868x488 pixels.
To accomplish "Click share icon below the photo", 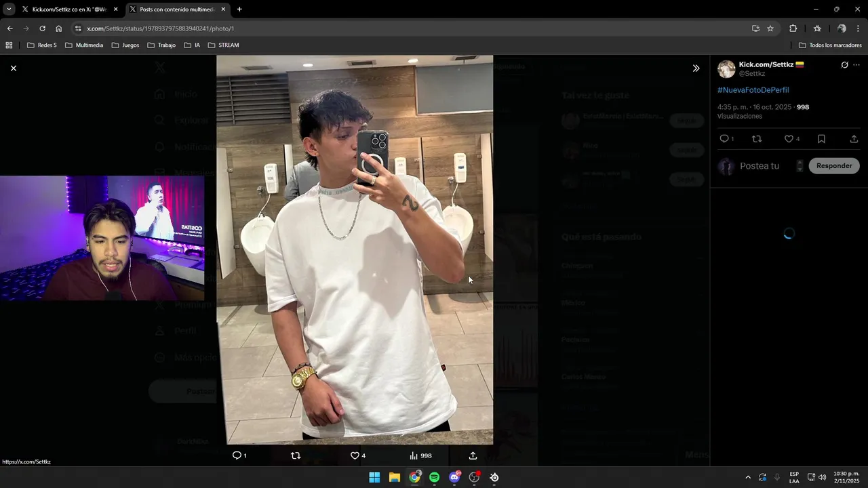I will coord(473,455).
